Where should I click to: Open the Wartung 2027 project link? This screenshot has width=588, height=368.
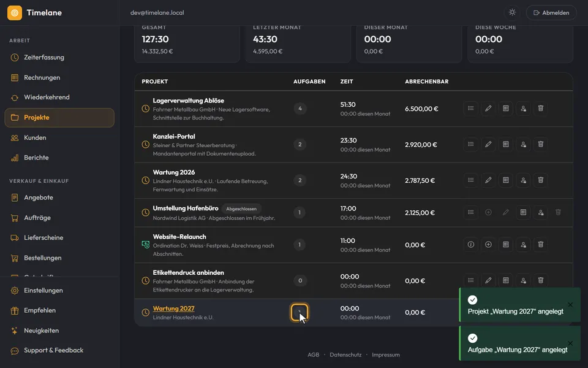(x=173, y=309)
